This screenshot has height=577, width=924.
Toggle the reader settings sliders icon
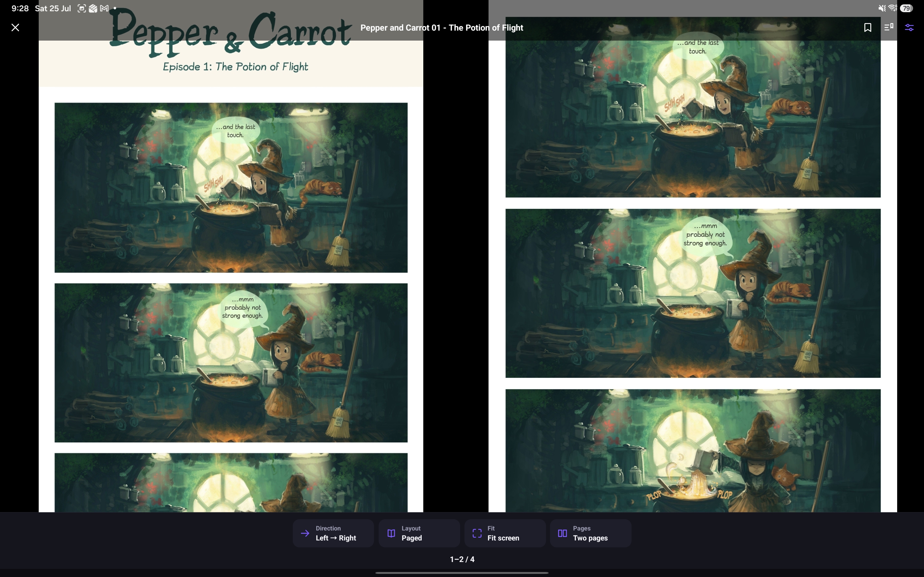(x=909, y=27)
